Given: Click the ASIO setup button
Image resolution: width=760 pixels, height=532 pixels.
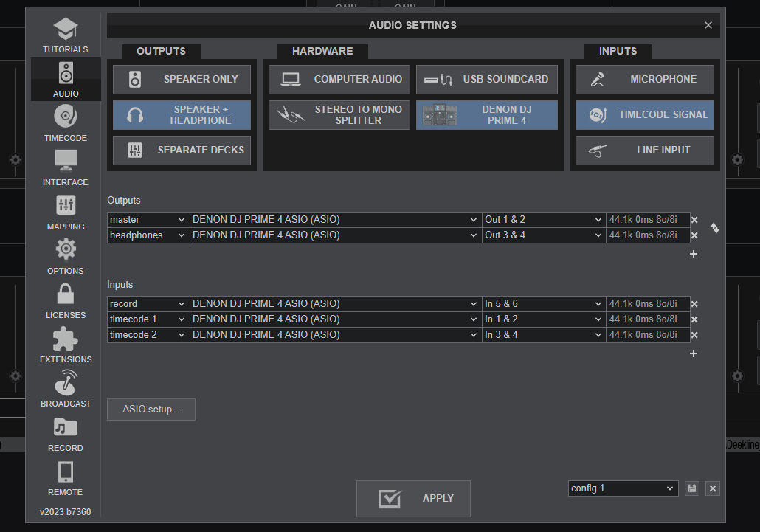Looking at the screenshot, I should tap(151, 410).
